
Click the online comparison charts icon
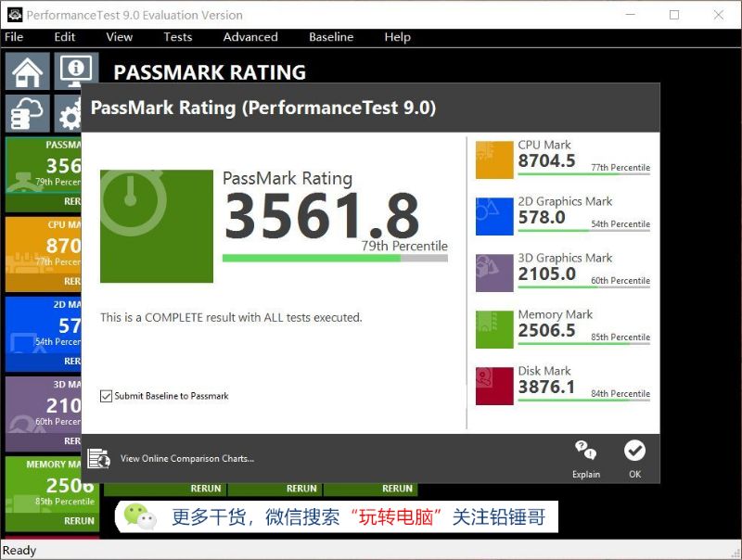[98, 458]
